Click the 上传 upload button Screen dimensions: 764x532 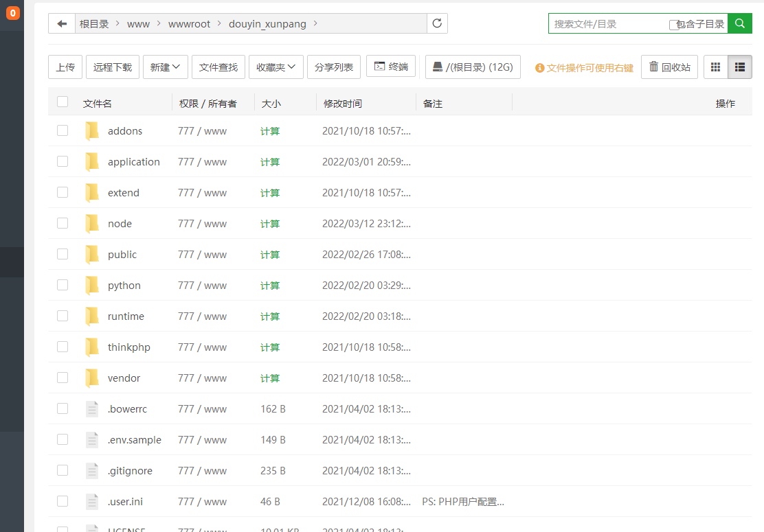(x=65, y=67)
